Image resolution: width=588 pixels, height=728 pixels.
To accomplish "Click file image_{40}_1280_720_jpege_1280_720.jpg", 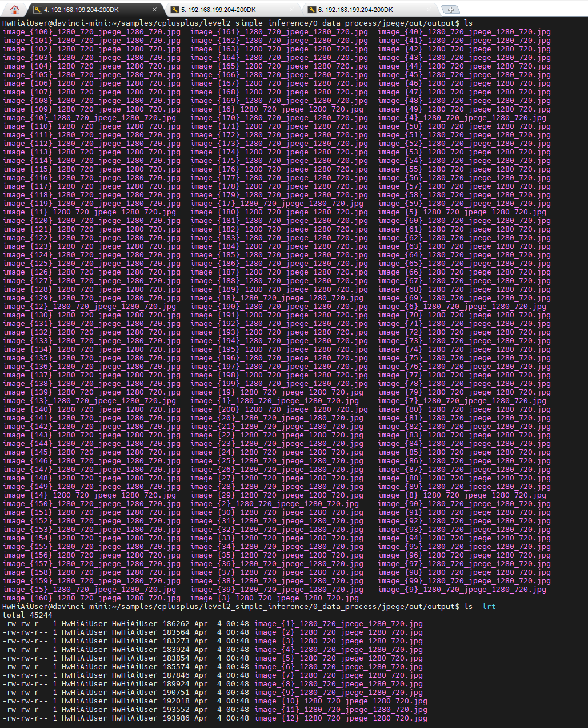I will 465,32.
